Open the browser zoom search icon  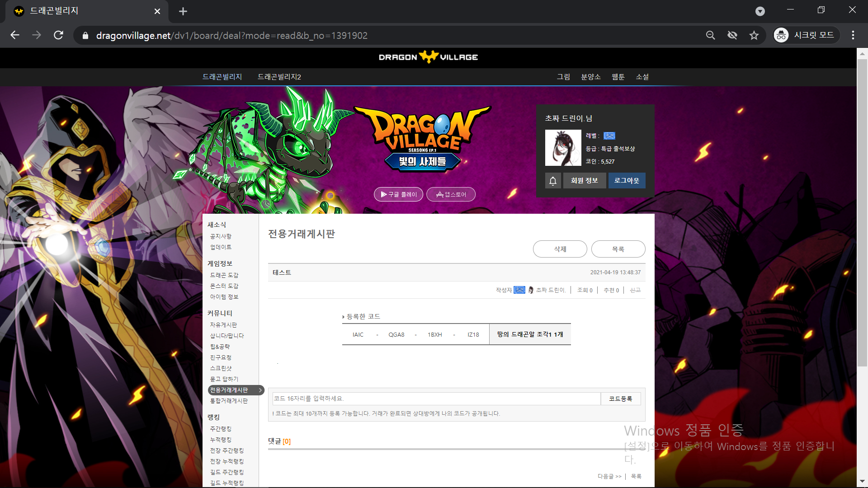(711, 35)
